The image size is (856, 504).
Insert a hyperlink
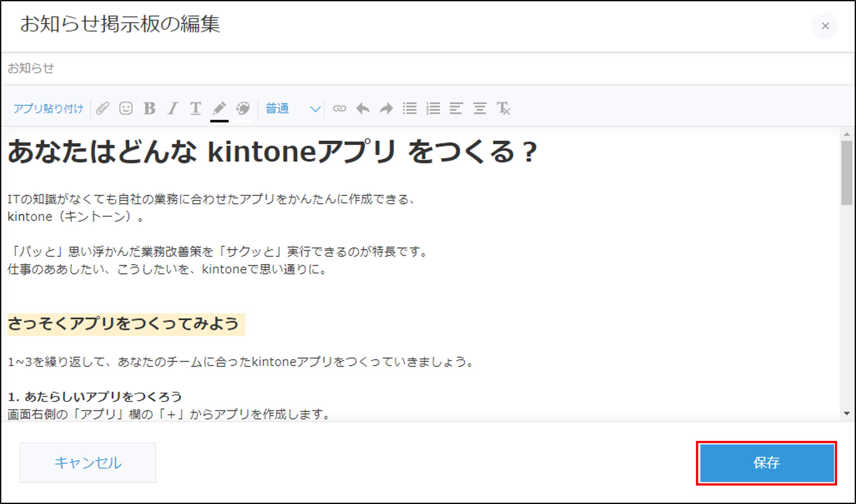(339, 109)
